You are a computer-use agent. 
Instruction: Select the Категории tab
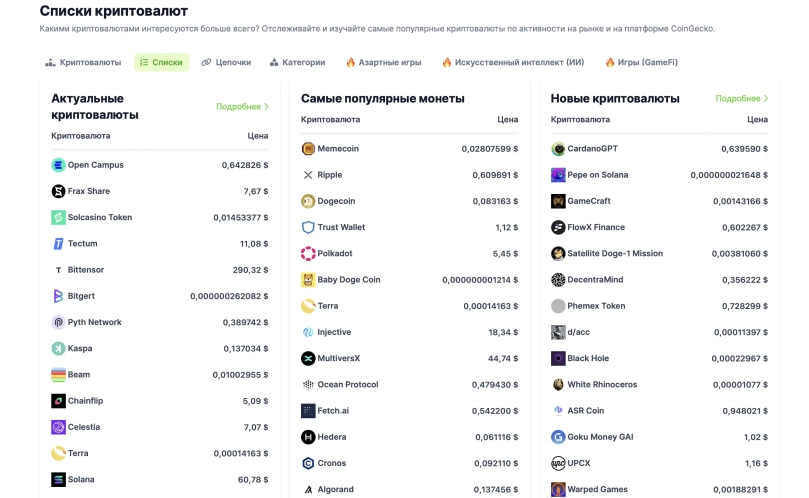pyautogui.click(x=297, y=62)
